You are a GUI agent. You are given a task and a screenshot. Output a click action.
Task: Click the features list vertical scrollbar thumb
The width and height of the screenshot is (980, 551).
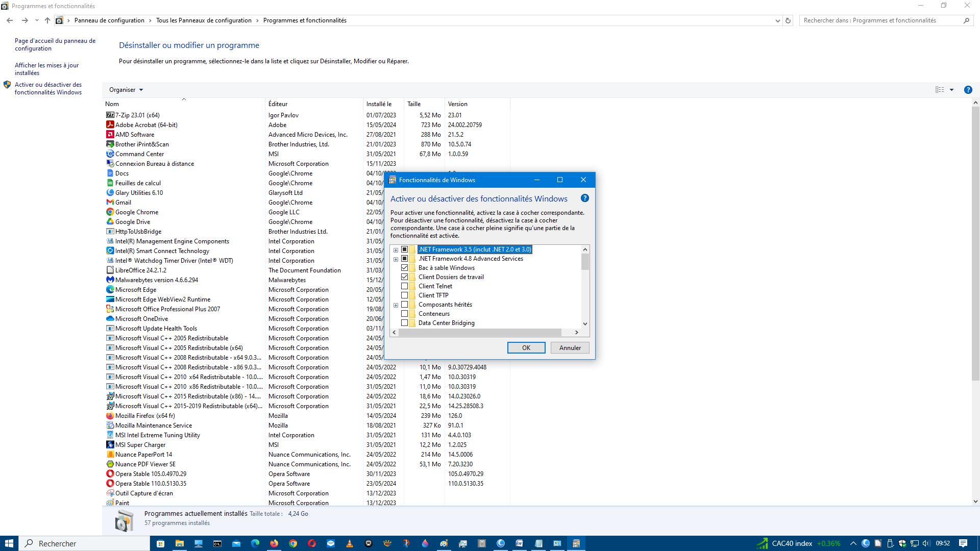[585, 262]
